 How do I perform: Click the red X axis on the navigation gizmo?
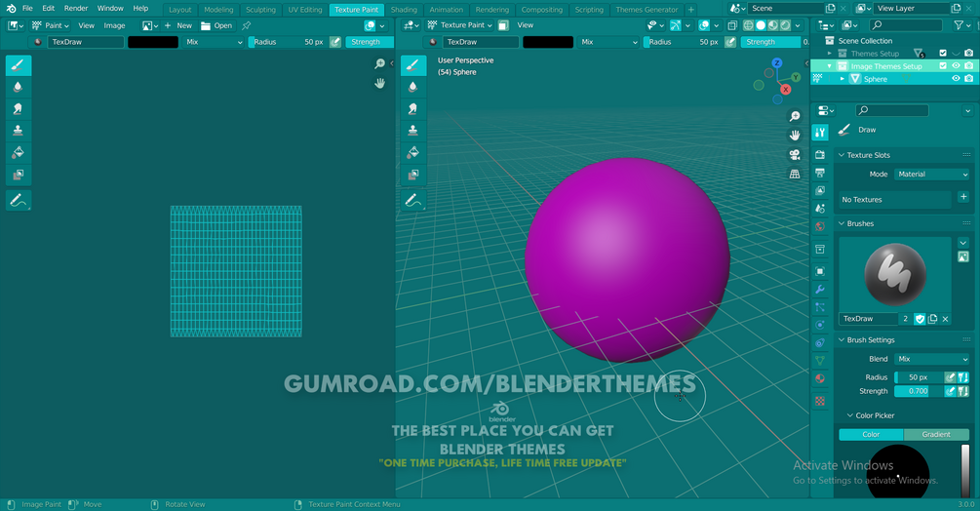pos(786,90)
